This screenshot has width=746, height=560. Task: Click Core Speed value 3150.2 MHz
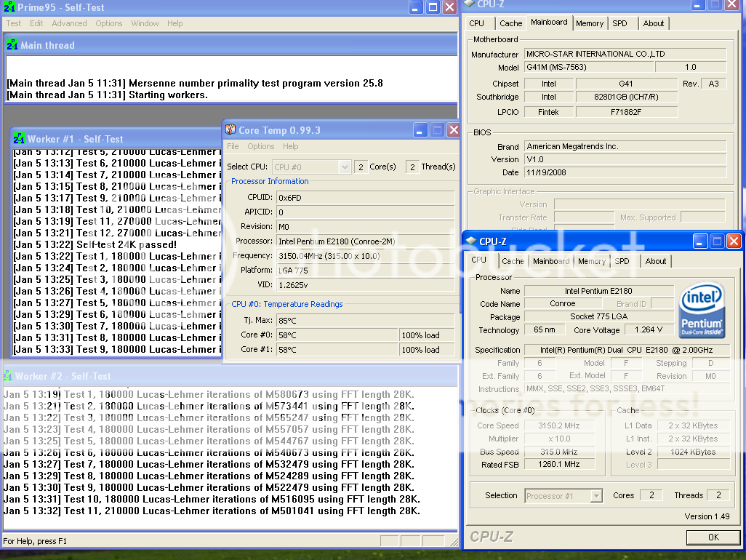click(x=559, y=426)
